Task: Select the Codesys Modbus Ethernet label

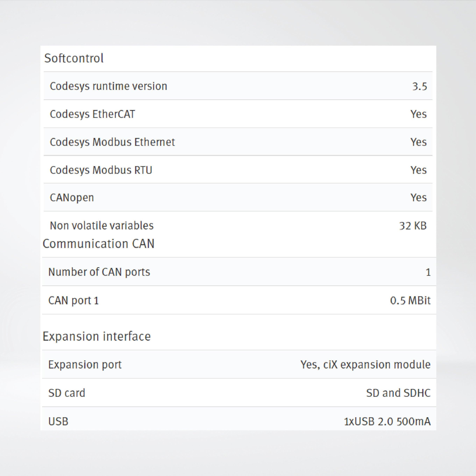Action: click(x=112, y=142)
